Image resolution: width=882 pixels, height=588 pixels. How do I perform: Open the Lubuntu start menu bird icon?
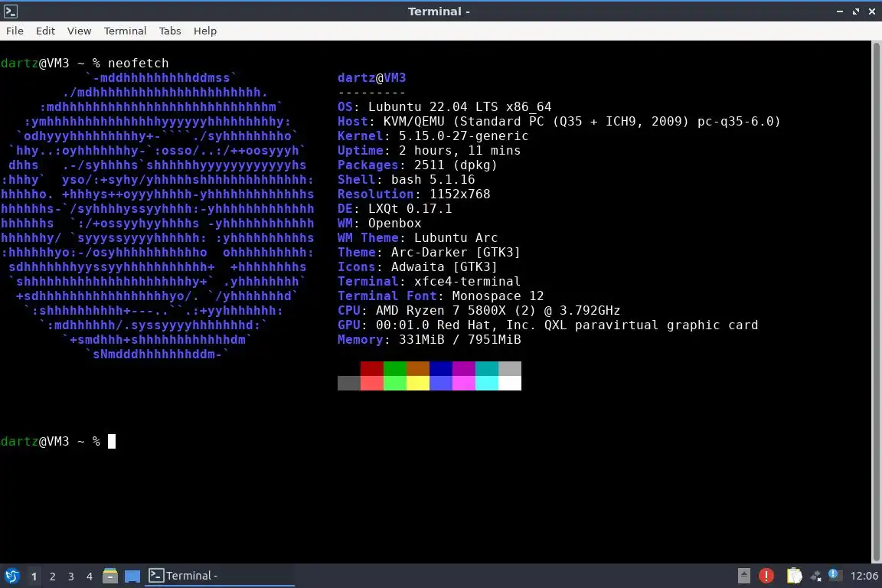click(x=11, y=576)
